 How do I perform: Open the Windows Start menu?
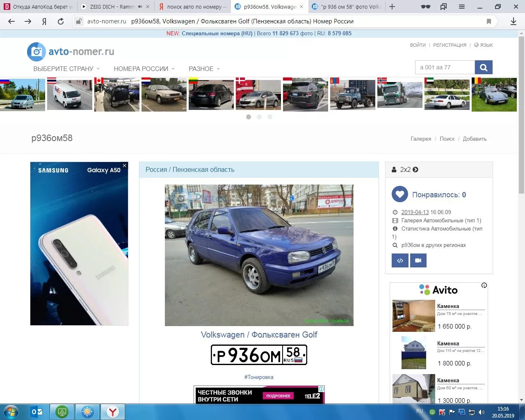[11, 412]
